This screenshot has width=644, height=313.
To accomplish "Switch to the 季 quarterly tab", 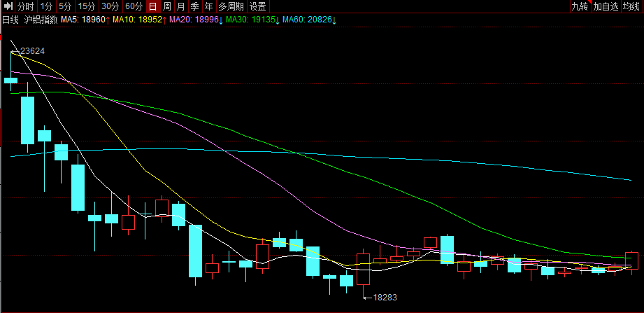I will pyautogui.click(x=194, y=6).
